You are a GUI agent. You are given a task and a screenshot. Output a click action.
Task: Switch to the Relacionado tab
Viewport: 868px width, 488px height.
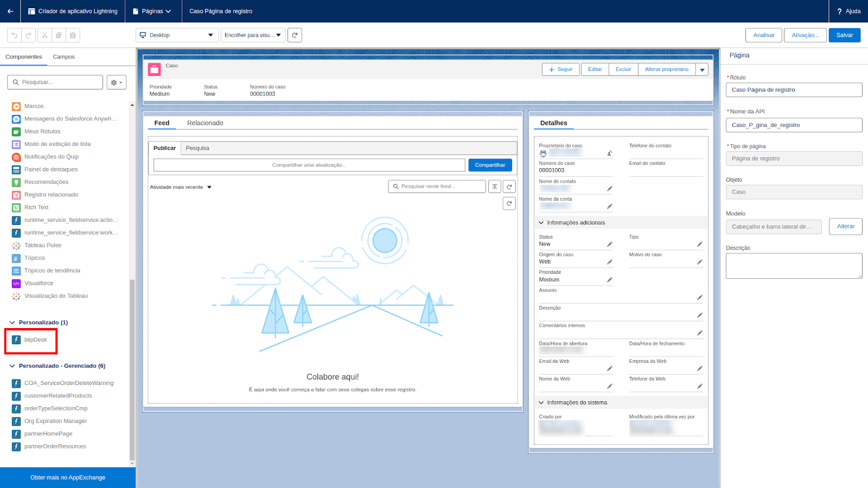205,123
